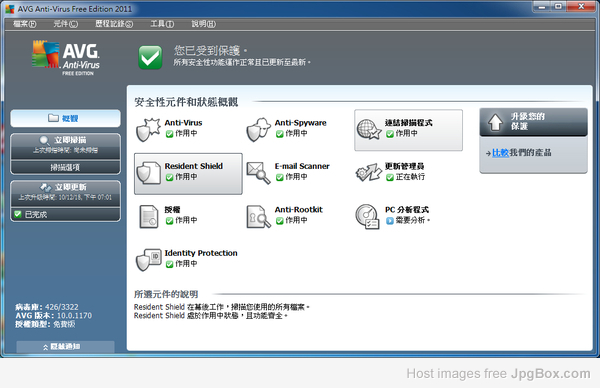Click the globe icon of the link scanner
This screenshot has width=600, height=388.
[x=369, y=129]
